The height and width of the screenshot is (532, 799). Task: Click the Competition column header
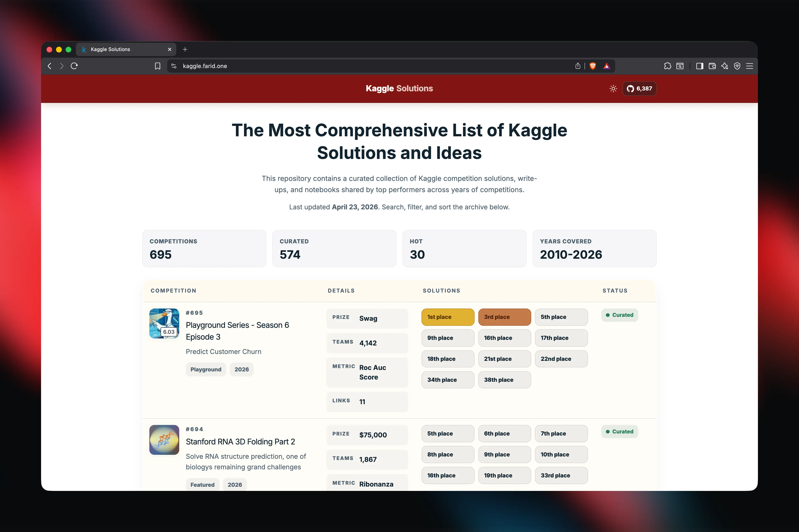(x=173, y=290)
